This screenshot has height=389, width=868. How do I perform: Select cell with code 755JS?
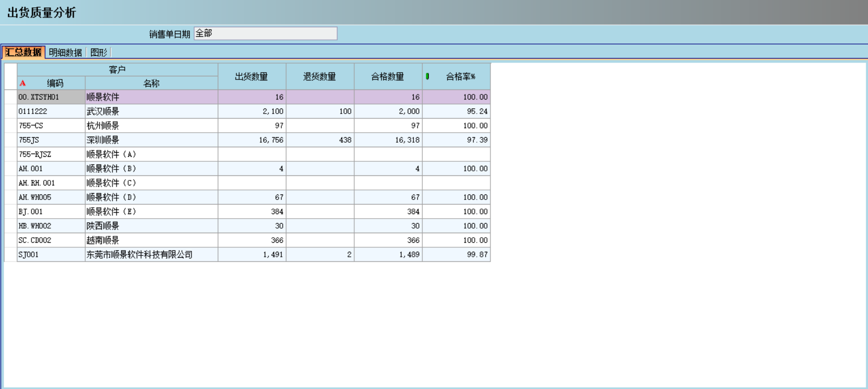51,140
